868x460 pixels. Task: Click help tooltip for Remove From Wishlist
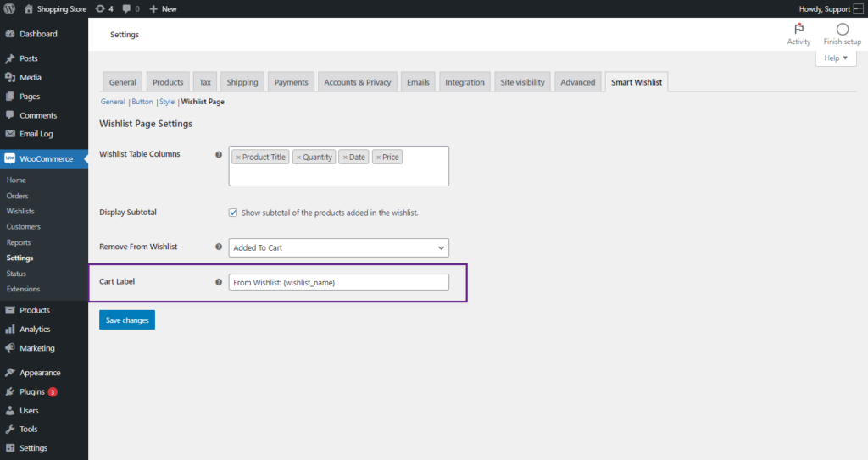pos(219,247)
